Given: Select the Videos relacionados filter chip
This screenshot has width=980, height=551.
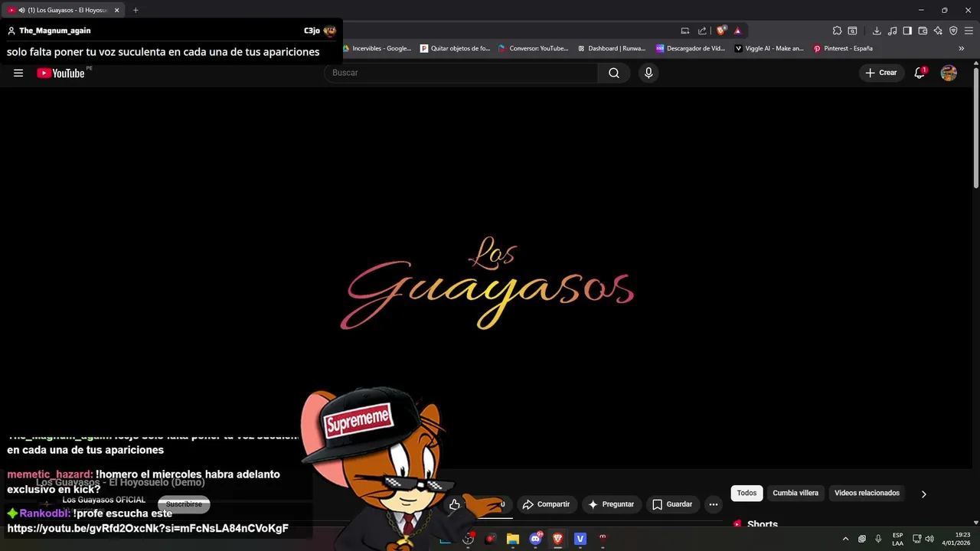Looking at the screenshot, I should [867, 493].
